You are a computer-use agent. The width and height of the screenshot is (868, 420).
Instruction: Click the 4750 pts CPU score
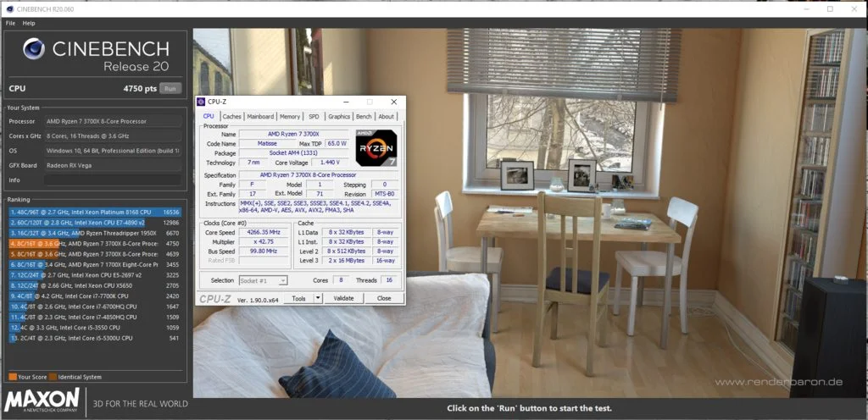pos(140,89)
